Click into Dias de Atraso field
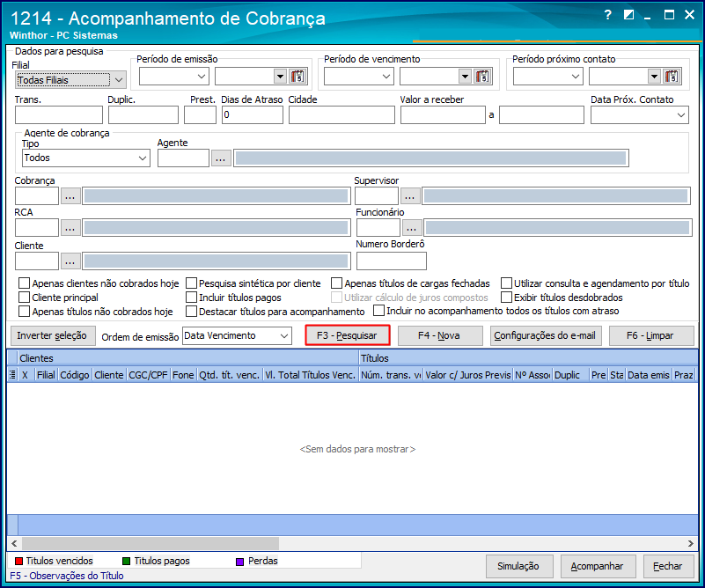 click(253, 115)
